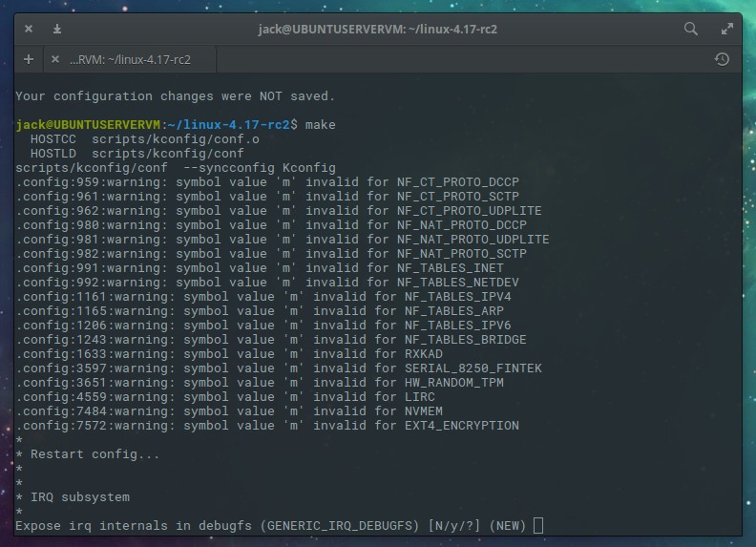Click the 'make' command at the prompt

(320, 125)
